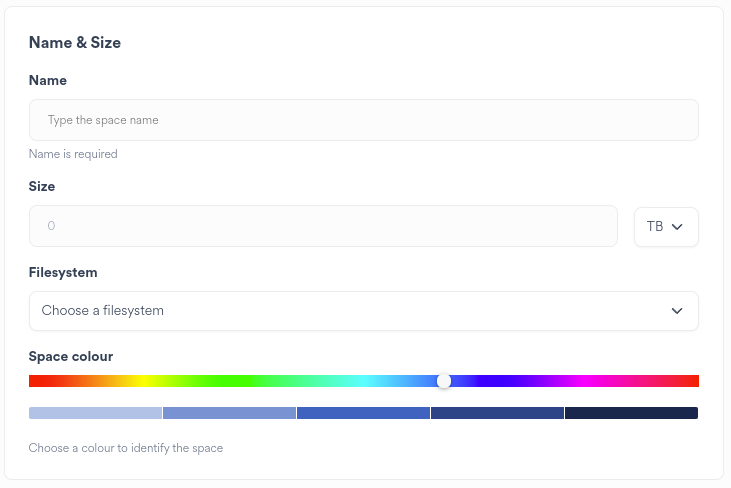Click the Name field label
The image size is (731, 488).
click(x=48, y=80)
